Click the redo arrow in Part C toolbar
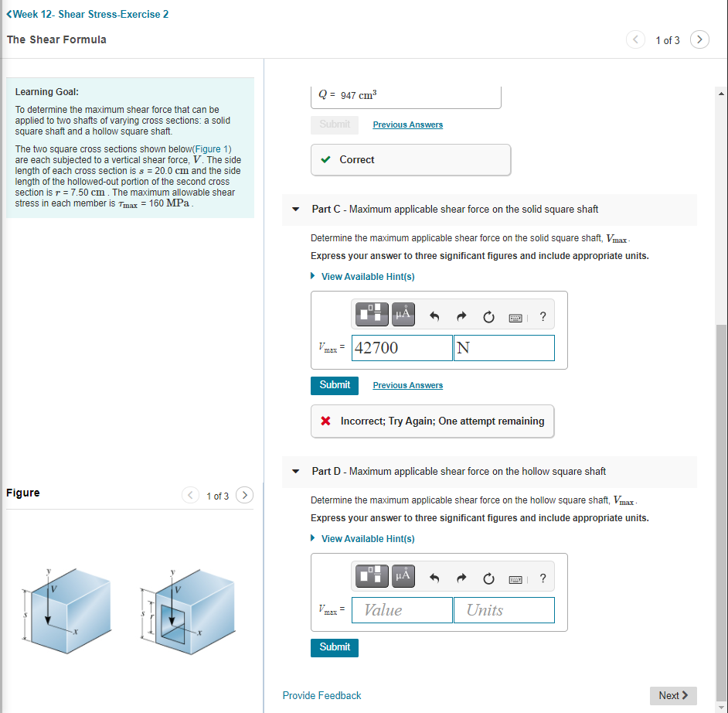 [461, 314]
